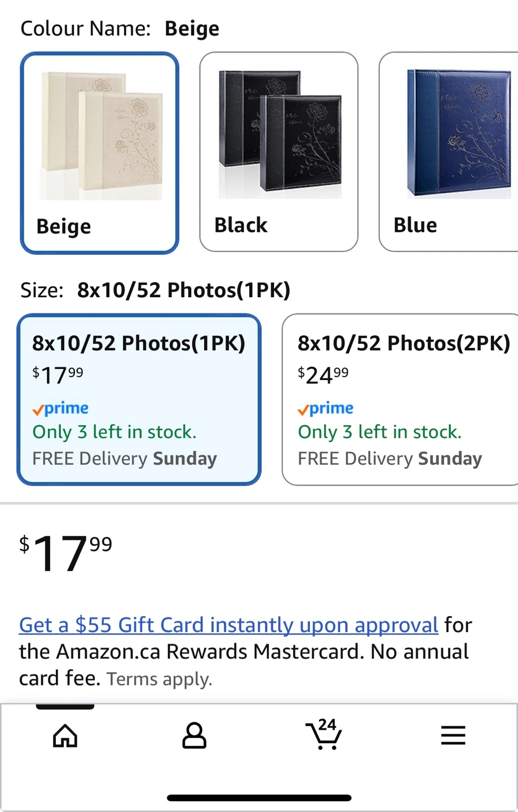Screen dimensions: 518x812
Task: Tap the Prime logo in the 2PK option
Action: (326, 408)
